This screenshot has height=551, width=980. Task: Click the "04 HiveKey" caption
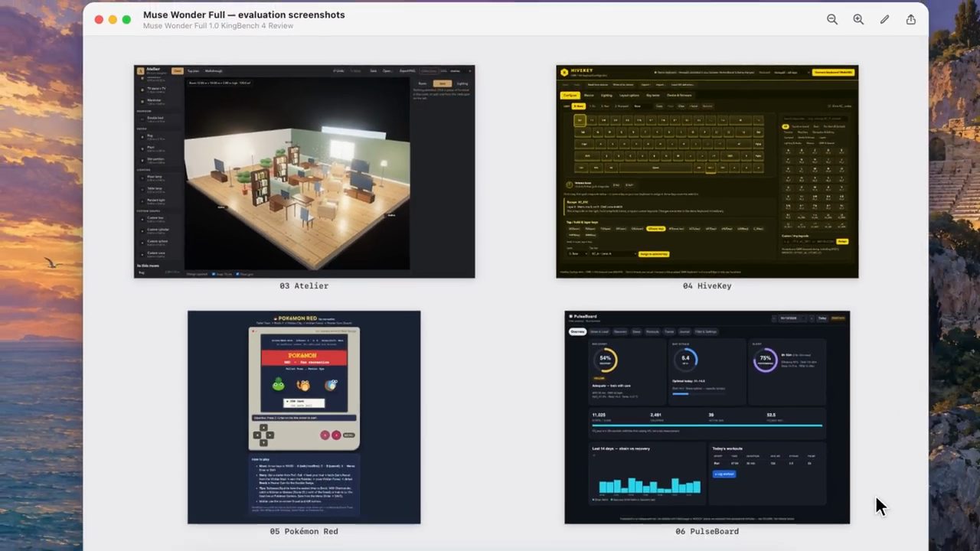click(707, 286)
